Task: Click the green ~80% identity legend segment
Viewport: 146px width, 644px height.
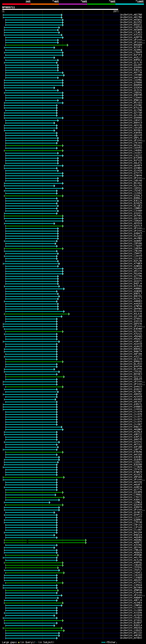Action: click(x=101, y=4)
